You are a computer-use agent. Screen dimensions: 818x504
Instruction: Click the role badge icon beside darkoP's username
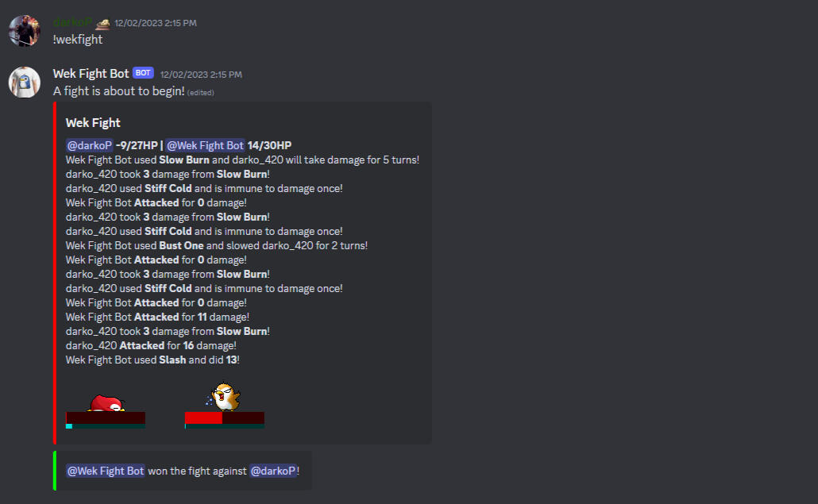point(102,23)
